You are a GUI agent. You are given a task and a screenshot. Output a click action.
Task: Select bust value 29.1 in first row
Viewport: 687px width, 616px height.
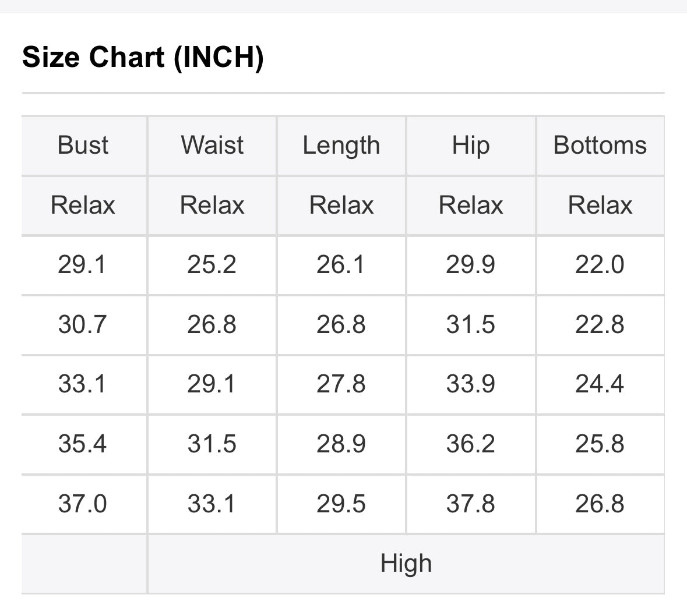tap(83, 265)
